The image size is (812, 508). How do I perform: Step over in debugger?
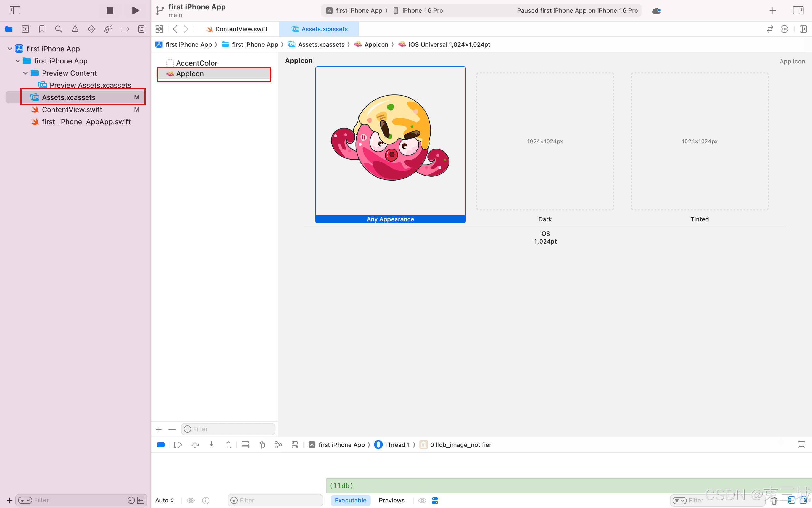pyautogui.click(x=195, y=445)
